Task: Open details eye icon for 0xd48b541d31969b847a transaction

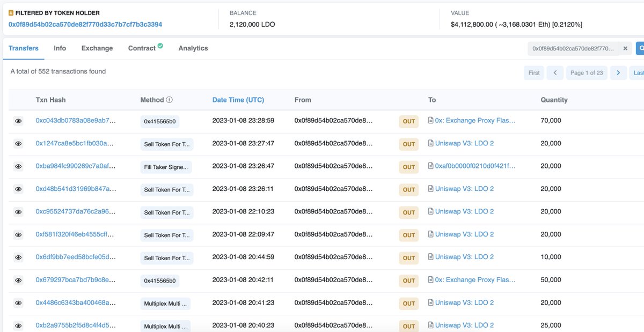Action: click(18, 189)
